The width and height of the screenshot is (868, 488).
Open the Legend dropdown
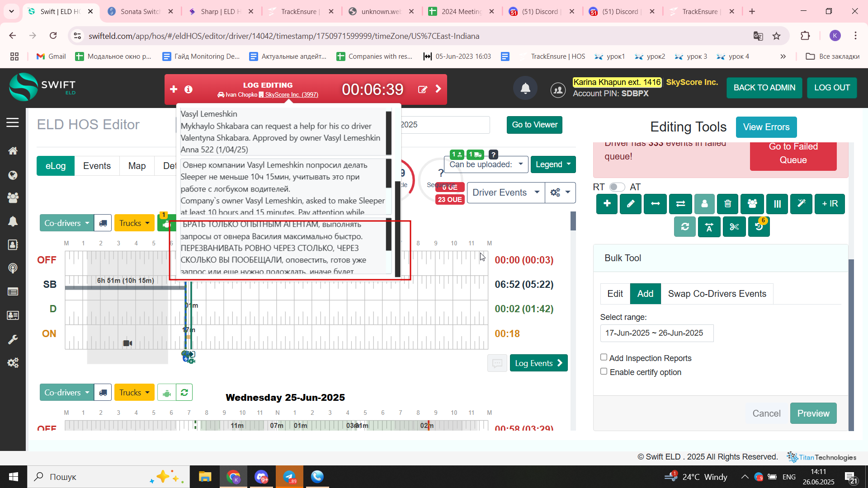tap(552, 164)
